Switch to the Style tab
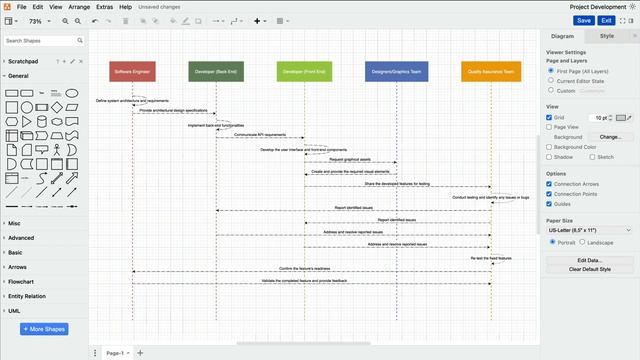This screenshot has height=360, width=640. coord(607,36)
